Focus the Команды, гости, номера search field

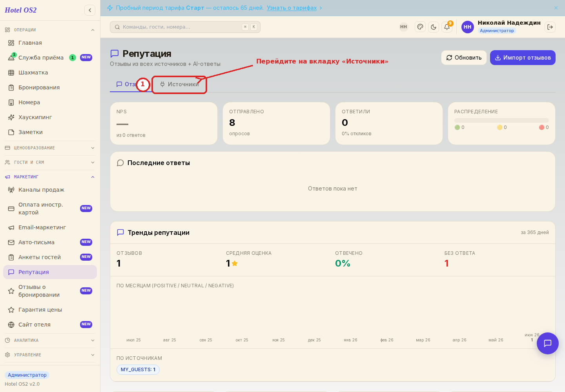pyautogui.click(x=185, y=27)
